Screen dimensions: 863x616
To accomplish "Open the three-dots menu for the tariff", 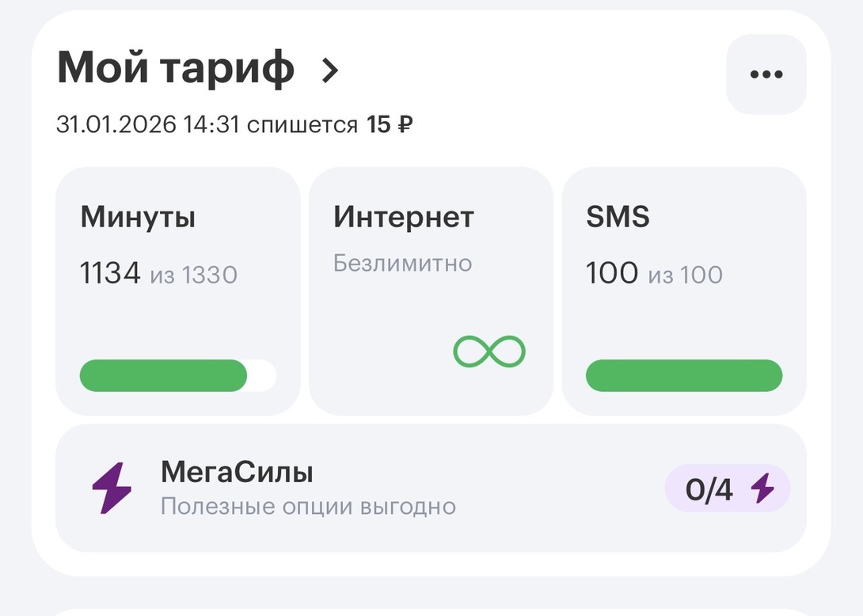I will (766, 74).
